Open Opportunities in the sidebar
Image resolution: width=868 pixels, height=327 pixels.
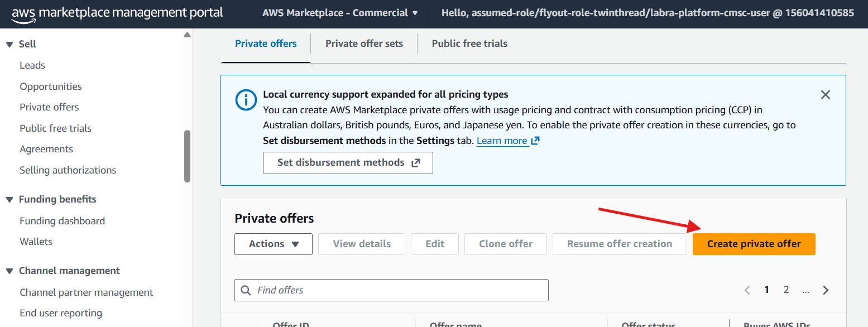tap(51, 86)
